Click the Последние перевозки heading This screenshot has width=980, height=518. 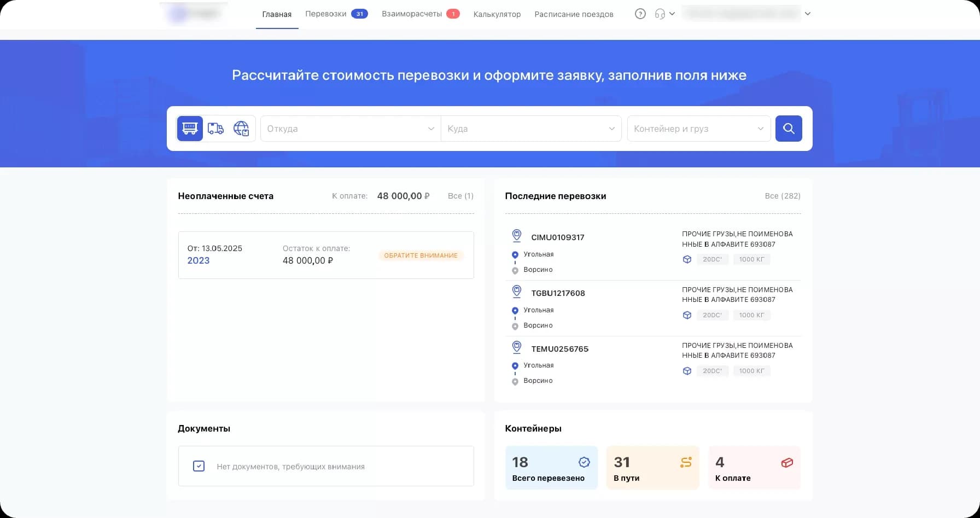click(x=556, y=196)
